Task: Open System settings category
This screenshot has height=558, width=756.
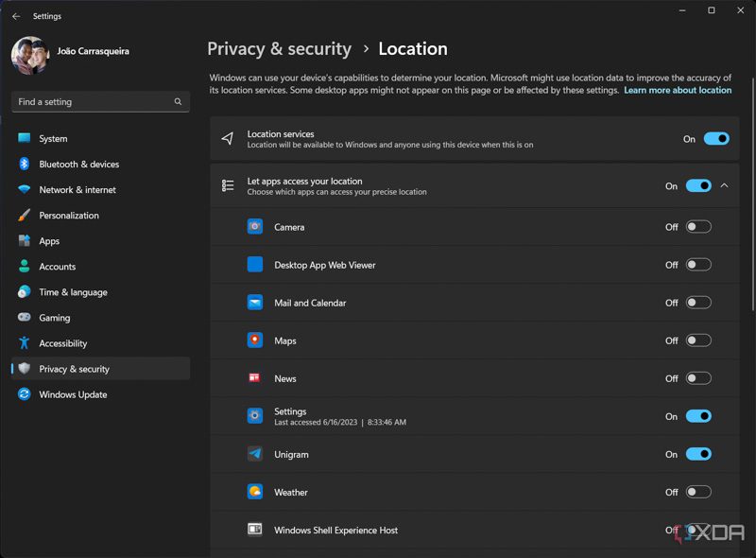Action: [x=100, y=138]
